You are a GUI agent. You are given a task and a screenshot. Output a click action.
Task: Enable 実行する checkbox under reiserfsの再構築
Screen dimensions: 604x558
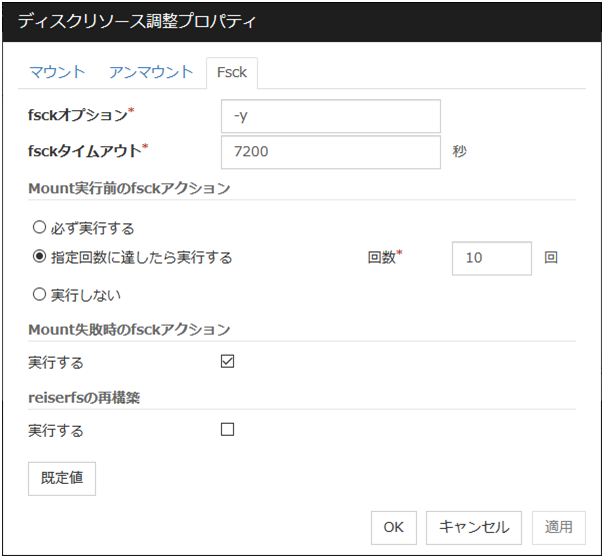pos(227,430)
